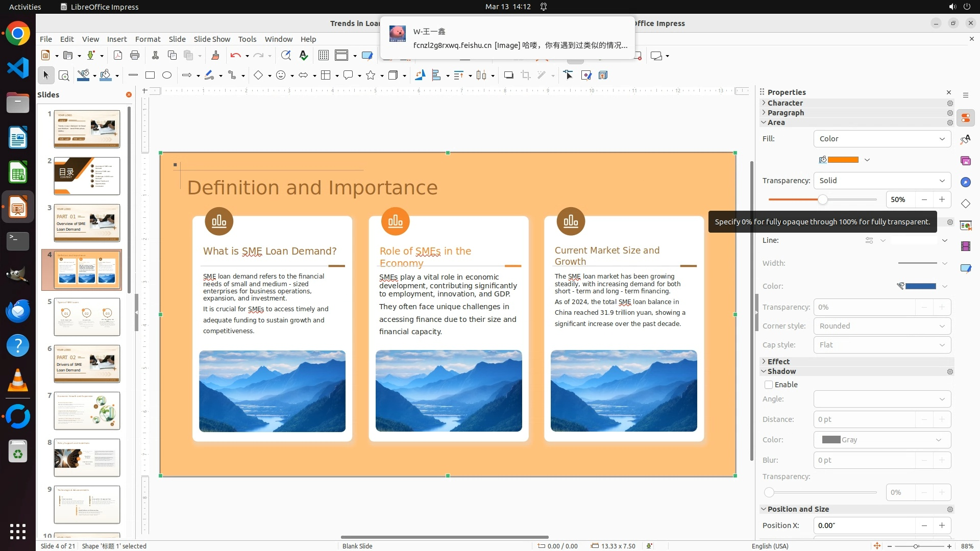Open the Fill type dropdown
This screenshot has height=551, width=980.
point(882,139)
